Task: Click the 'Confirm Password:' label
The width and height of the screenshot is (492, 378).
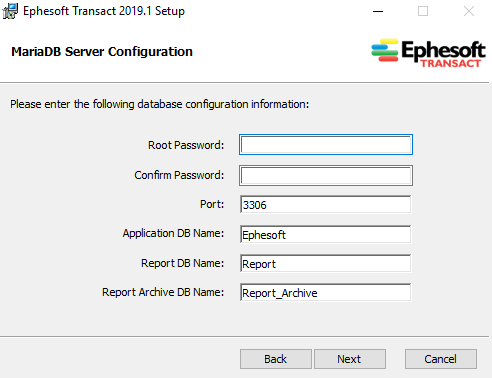Action: pos(179,175)
